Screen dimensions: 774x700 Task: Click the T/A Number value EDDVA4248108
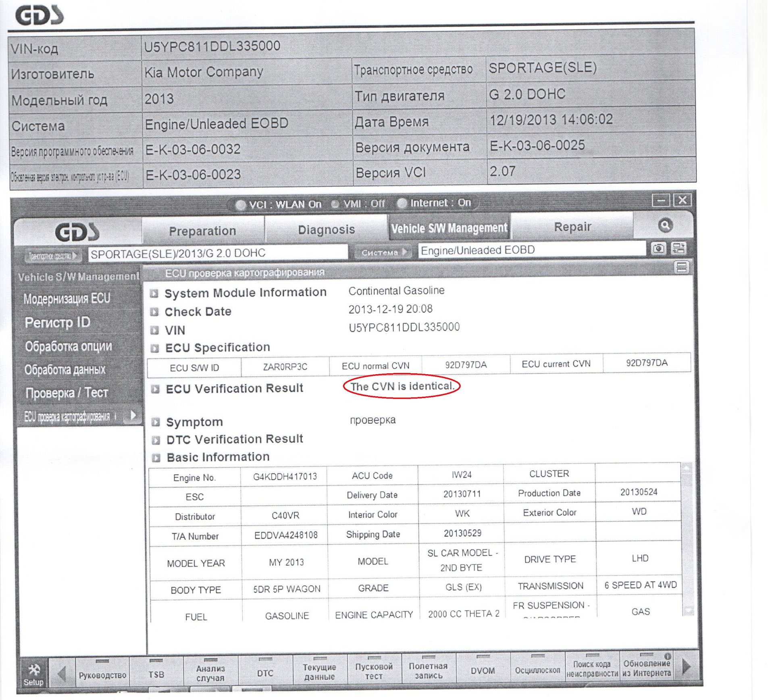point(286,535)
